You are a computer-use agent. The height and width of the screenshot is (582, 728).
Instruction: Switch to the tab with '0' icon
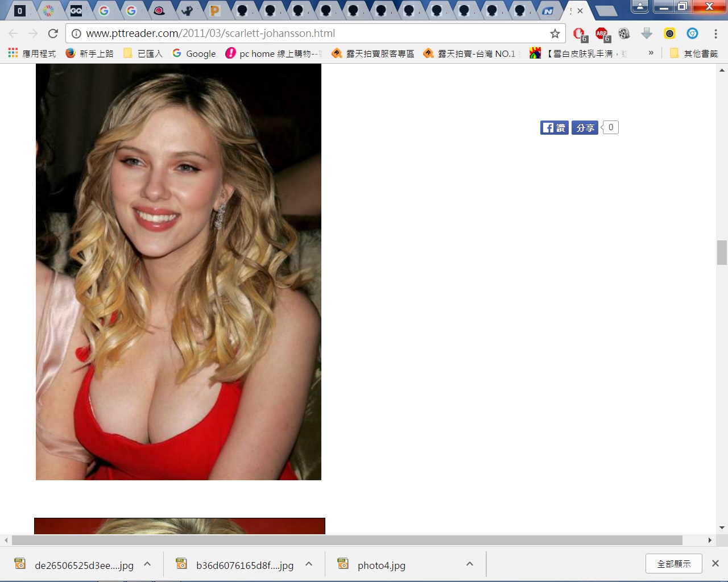20,11
